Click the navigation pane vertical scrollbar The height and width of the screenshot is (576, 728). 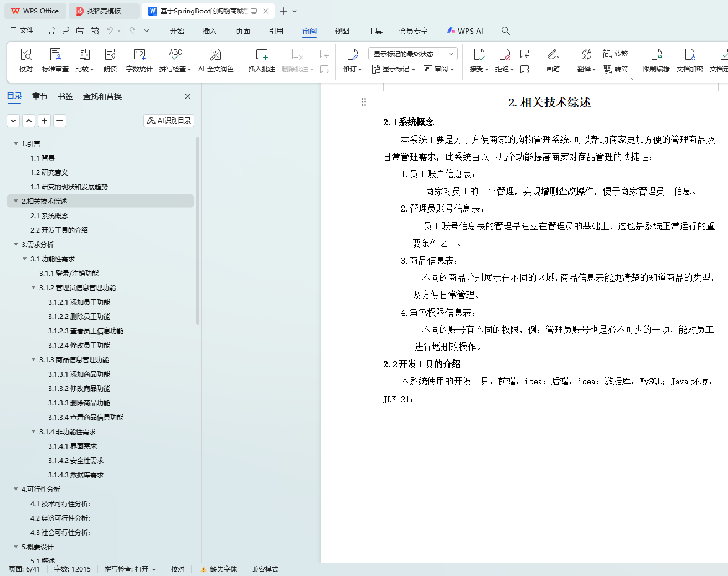pyautogui.click(x=198, y=232)
